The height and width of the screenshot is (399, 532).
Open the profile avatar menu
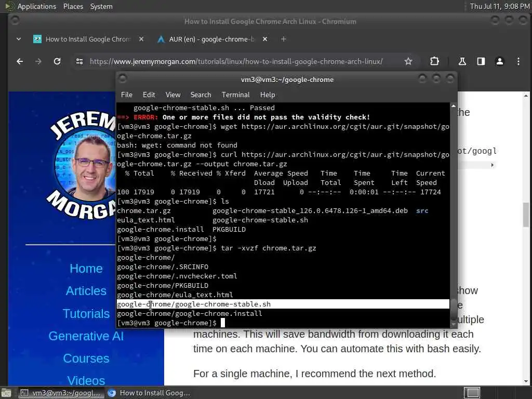pyautogui.click(x=499, y=61)
